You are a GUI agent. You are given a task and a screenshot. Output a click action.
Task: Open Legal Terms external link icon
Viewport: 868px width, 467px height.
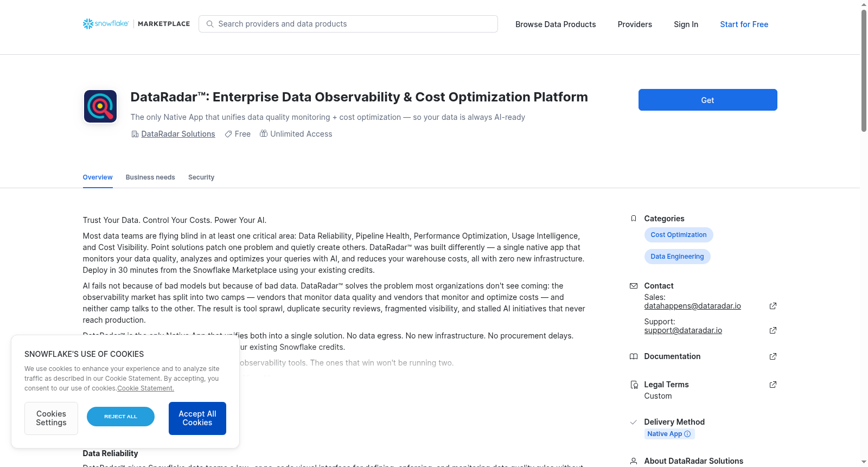click(x=773, y=385)
